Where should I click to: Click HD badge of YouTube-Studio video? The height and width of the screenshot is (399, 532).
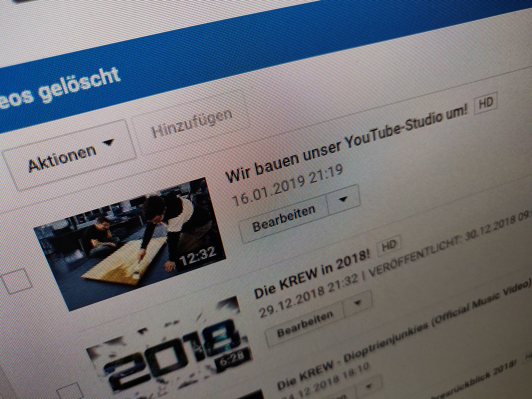coord(486,103)
